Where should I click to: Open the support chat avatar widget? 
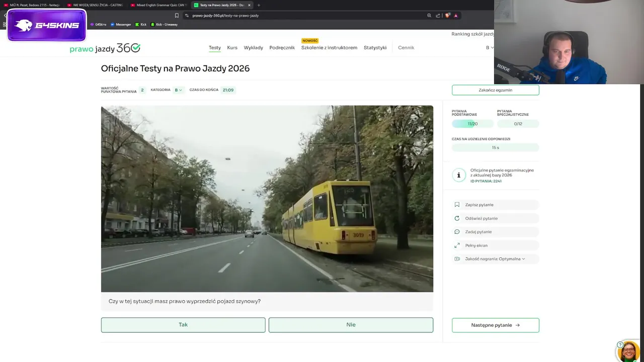[x=628, y=351]
